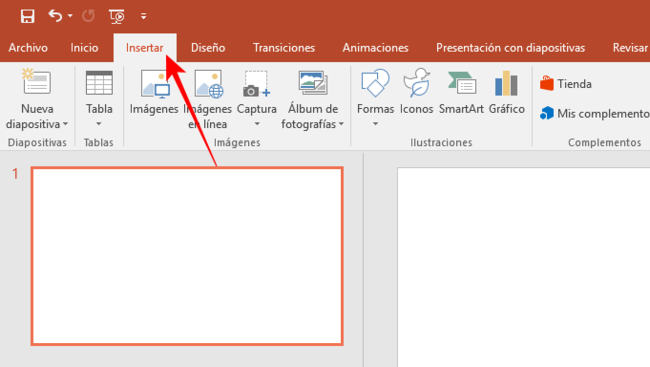Insert a SmartArt graphic

(x=461, y=92)
